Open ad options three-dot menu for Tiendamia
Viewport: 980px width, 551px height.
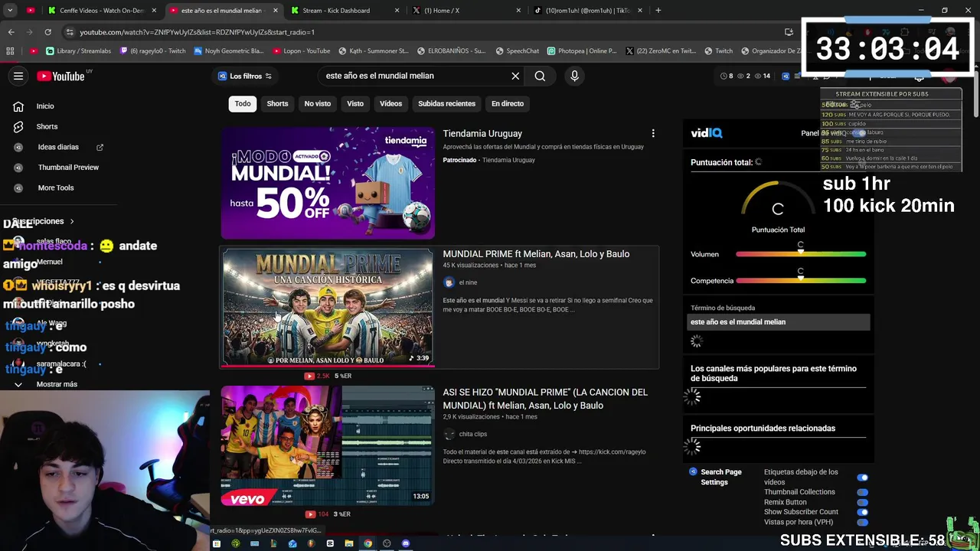pyautogui.click(x=653, y=134)
